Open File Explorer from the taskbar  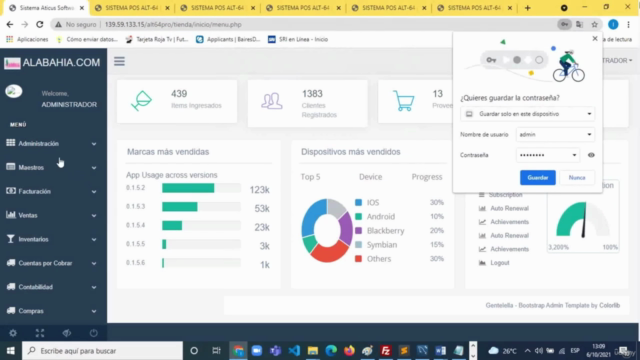point(313,351)
